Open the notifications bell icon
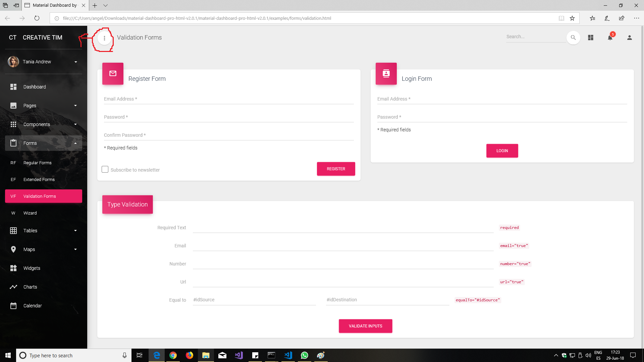644x362 pixels. 610,38
